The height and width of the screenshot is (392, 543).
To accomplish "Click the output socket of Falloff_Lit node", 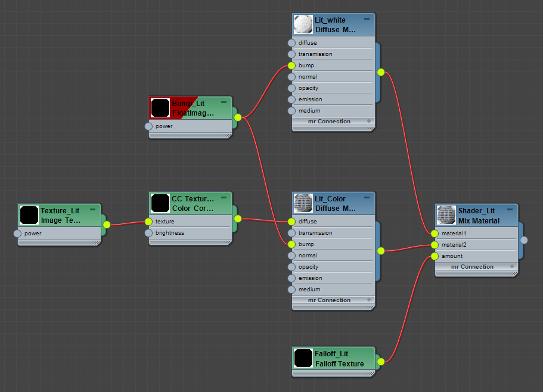I will pyautogui.click(x=381, y=361).
